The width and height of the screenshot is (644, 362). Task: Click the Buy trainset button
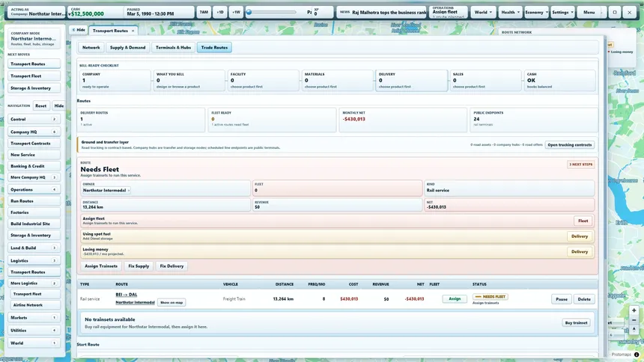tap(577, 323)
